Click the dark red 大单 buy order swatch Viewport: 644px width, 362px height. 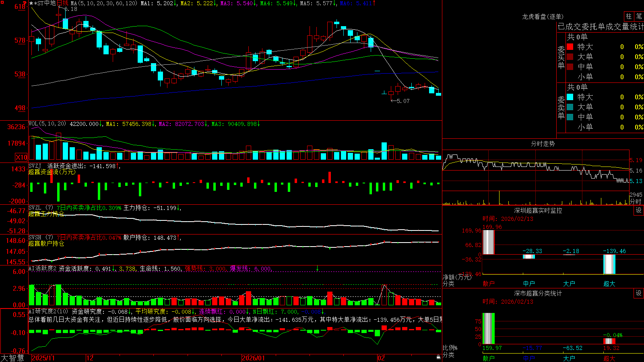(x=570, y=57)
